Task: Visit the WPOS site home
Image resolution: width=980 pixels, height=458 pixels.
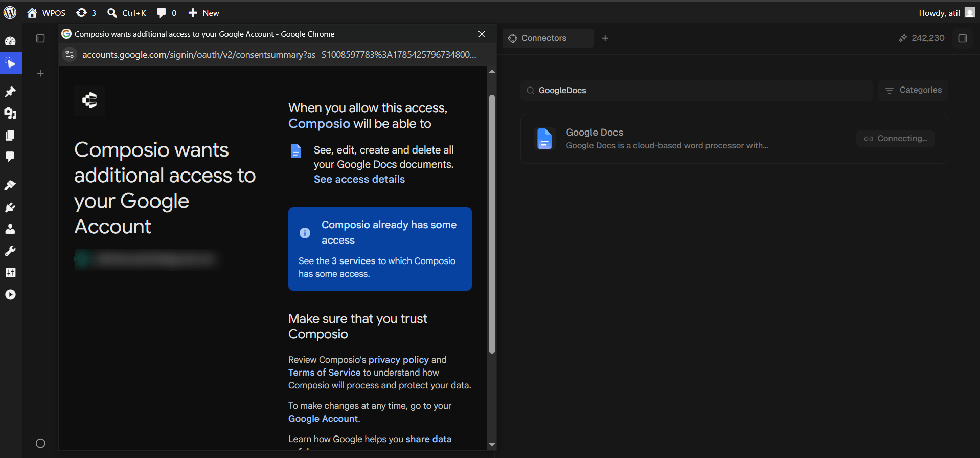Action: [47, 13]
